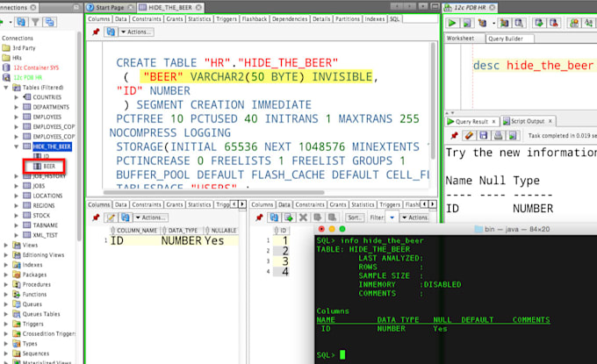
Task: Print the script output
Action: (x=498, y=135)
